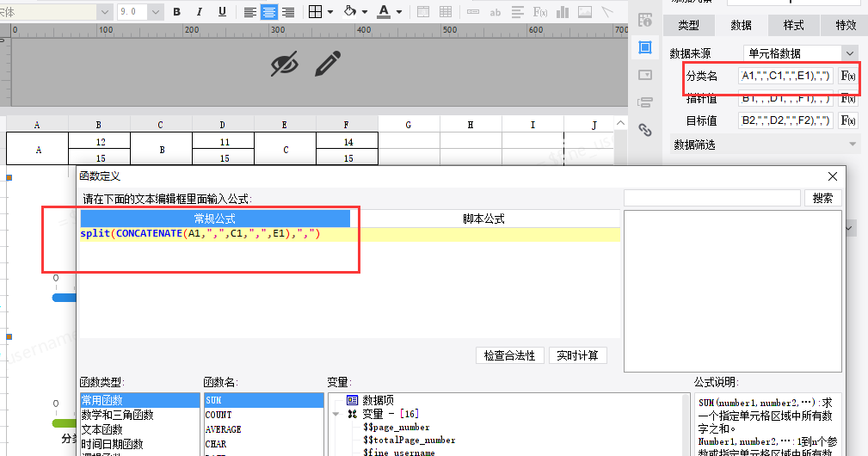Switch to 样式 tab
Screen dimensions: 868x456
793,25
